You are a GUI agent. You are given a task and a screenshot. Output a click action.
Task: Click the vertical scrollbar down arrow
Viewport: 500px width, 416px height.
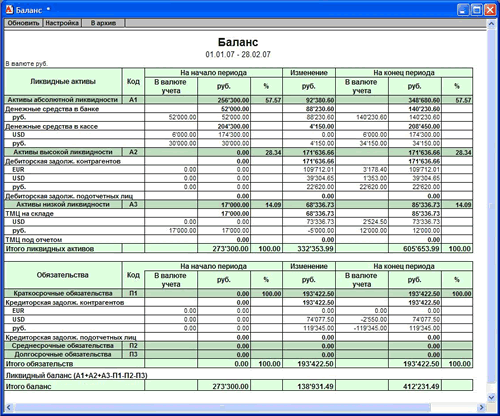491,397
